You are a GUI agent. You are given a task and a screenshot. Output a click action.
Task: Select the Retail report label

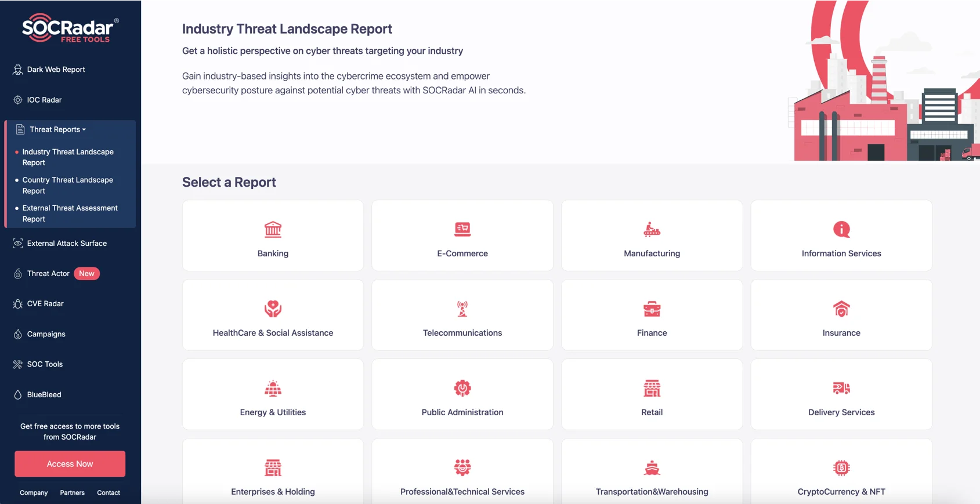pyautogui.click(x=652, y=412)
